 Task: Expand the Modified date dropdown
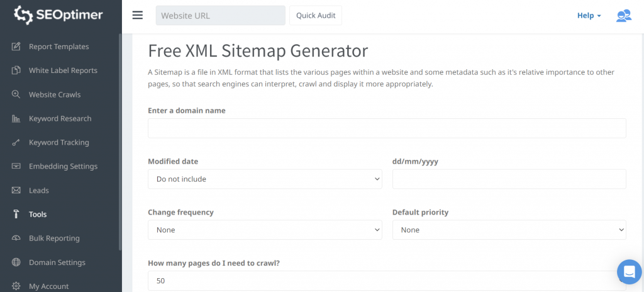(x=265, y=179)
